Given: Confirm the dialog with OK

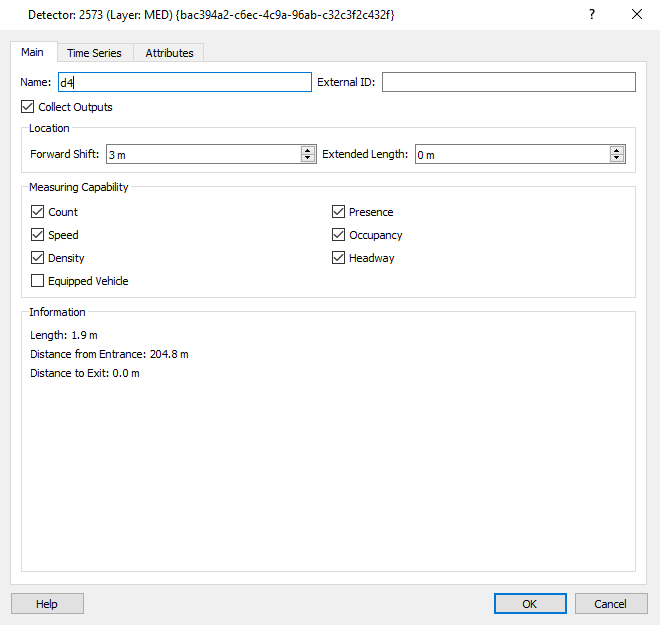Looking at the screenshot, I should pyautogui.click(x=530, y=604).
